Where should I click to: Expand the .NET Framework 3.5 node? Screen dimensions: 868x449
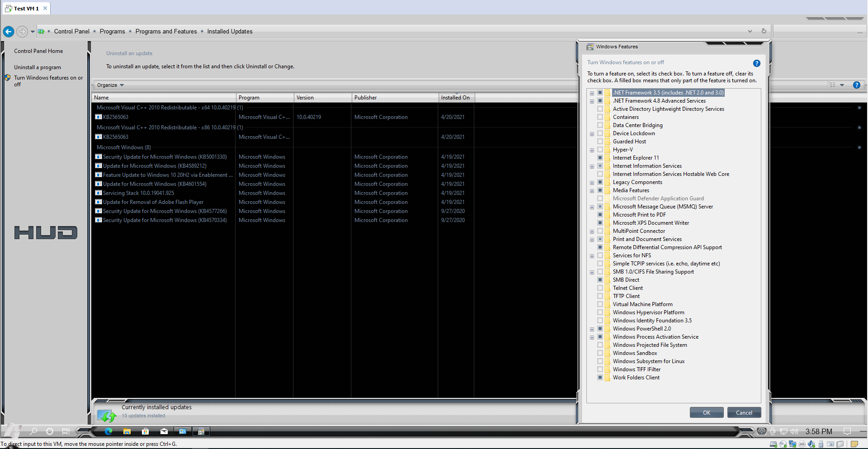click(x=592, y=93)
